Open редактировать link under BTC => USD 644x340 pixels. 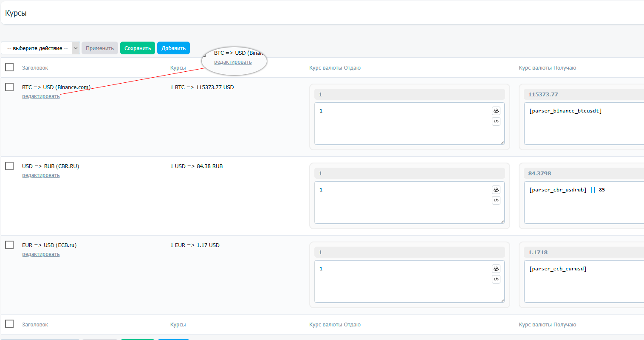pyautogui.click(x=41, y=96)
